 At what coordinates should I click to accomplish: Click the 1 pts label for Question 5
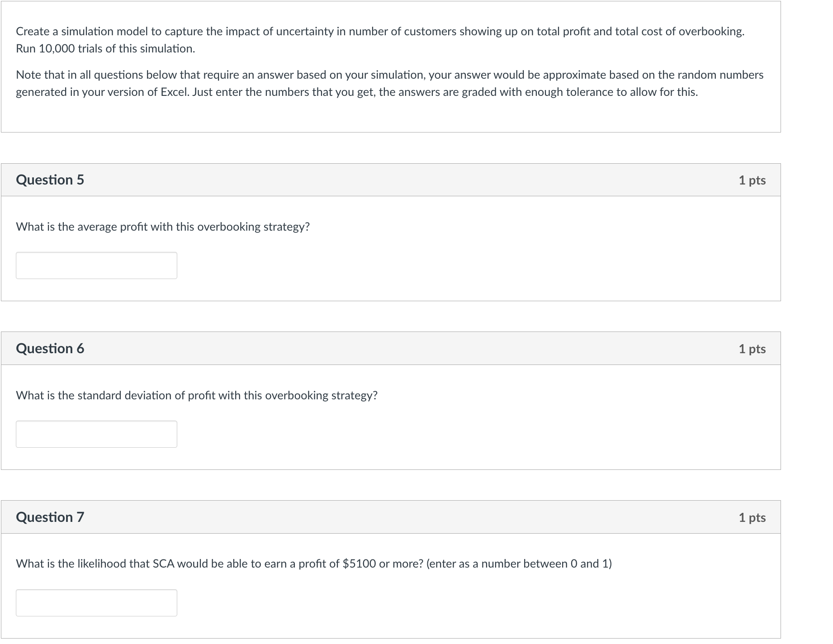click(752, 180)
